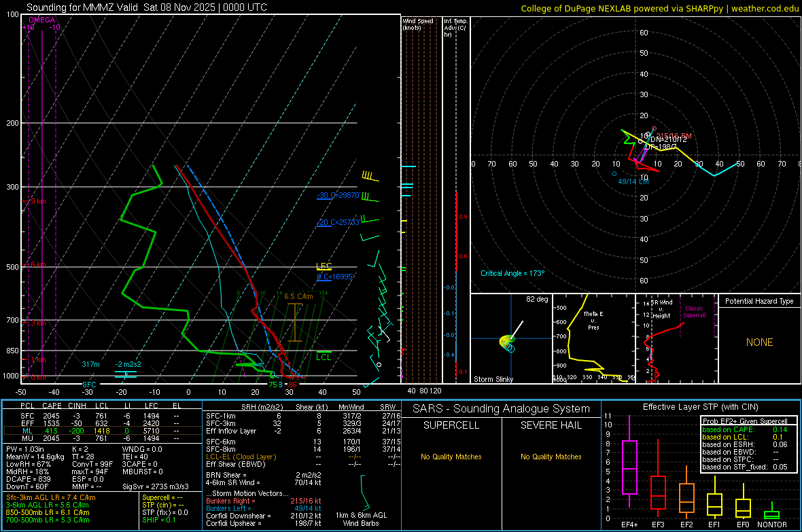Click the 'MeanW = 14.6g/kg' value

point(35,457)
